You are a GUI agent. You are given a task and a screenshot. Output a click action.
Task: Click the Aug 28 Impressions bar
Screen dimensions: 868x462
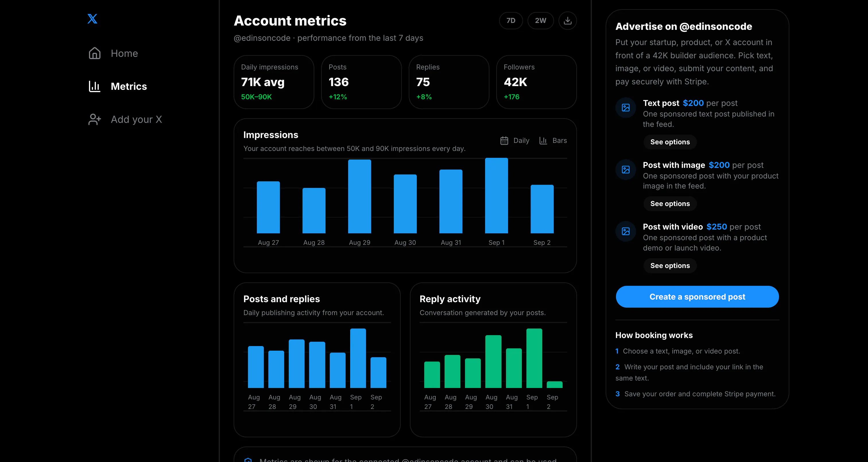coord(314,211)
